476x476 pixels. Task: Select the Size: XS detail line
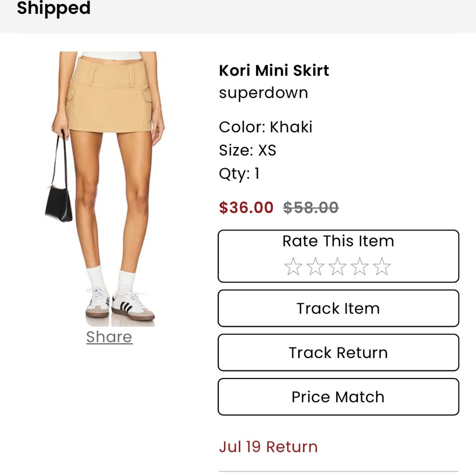coord(248,150)
